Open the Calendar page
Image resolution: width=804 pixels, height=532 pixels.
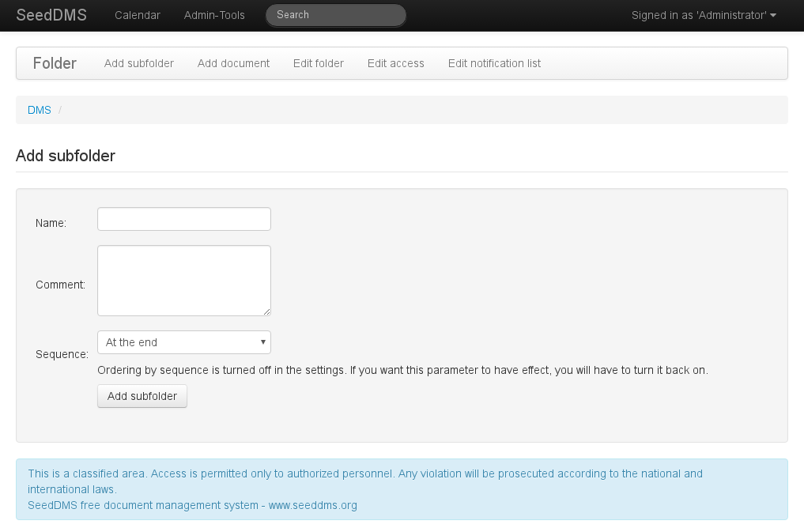click(x=138, y=15)
